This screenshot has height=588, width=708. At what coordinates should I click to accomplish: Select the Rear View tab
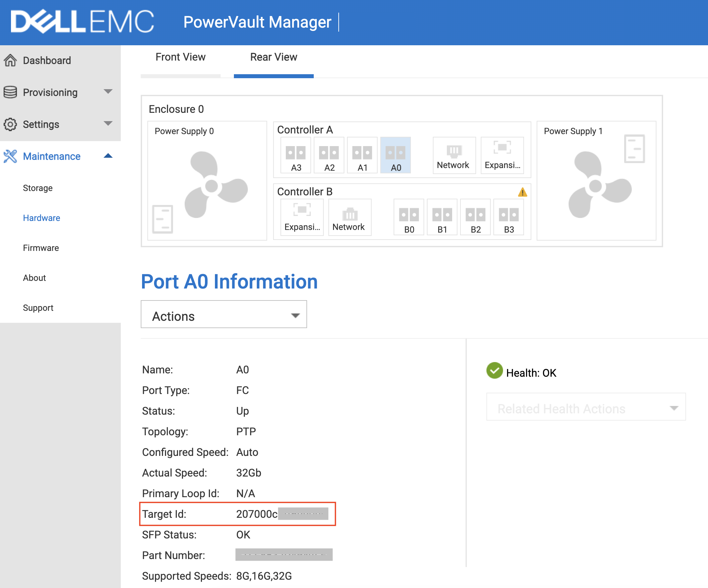(273, 57)
